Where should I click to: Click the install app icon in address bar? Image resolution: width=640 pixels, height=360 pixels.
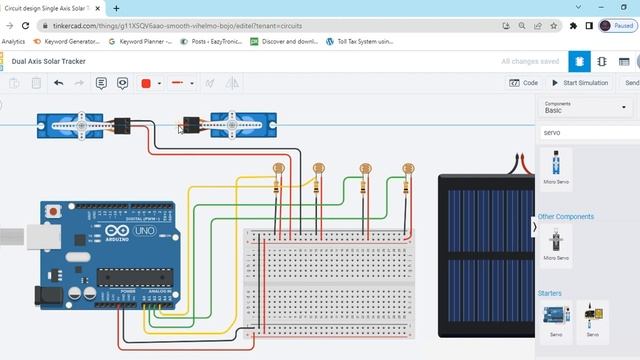click(506, 26)
